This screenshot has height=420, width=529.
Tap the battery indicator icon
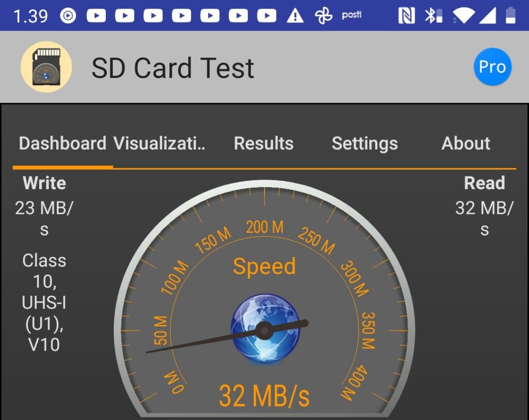pyautogui.click(x=510, y=15)
